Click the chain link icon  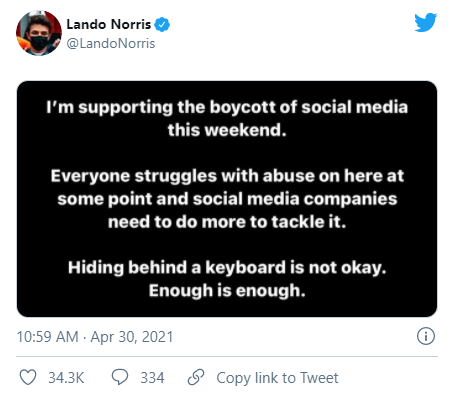point(196,377)
